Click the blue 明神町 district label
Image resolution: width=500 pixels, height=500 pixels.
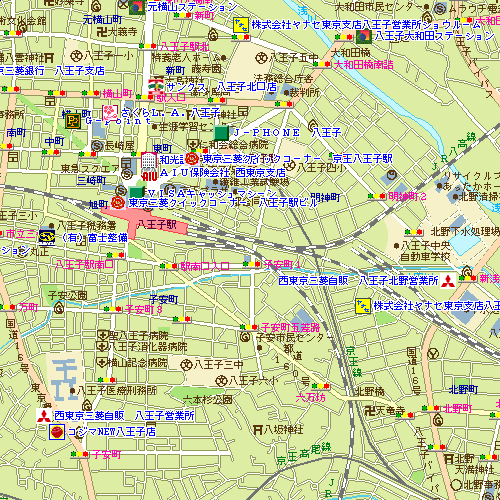[x=325, y=198]
